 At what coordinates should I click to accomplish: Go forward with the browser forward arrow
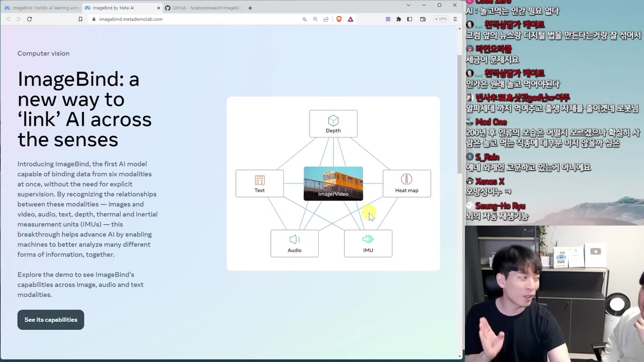19,19
